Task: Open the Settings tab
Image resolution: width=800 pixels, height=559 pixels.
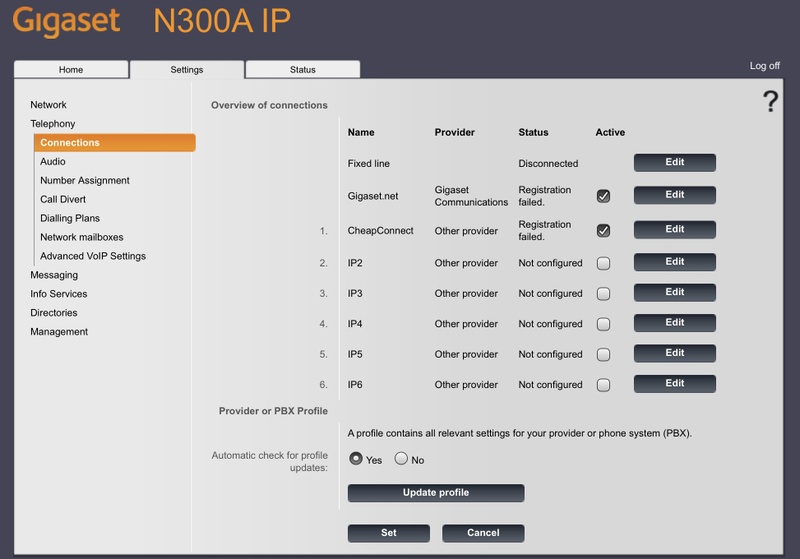Action: (x=187, y=69)
